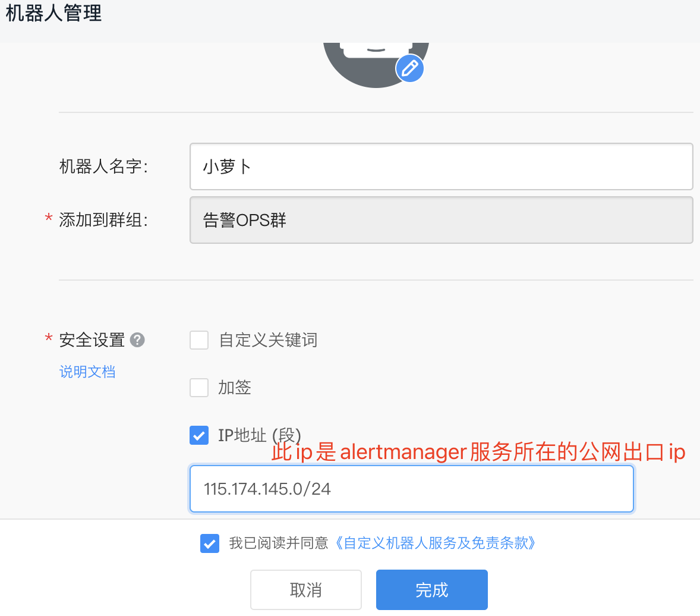
Task: Click the robot name field containing 小萝卜
Action: [441, 166]
